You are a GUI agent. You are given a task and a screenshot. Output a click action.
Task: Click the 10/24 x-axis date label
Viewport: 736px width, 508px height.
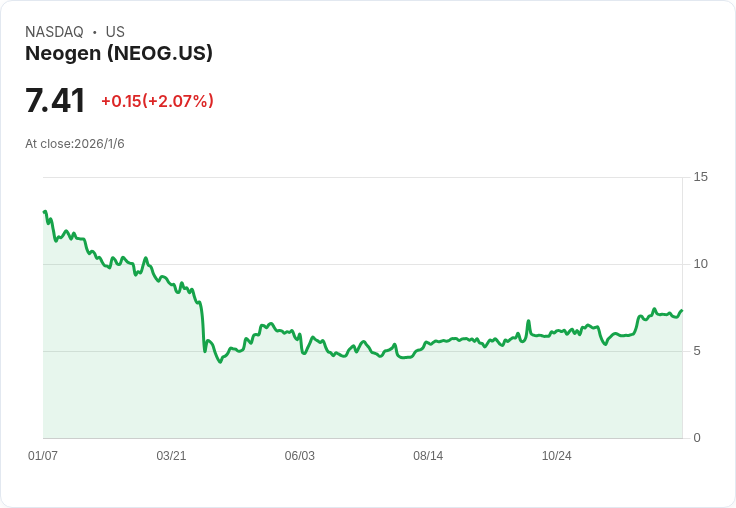point(557,455)
